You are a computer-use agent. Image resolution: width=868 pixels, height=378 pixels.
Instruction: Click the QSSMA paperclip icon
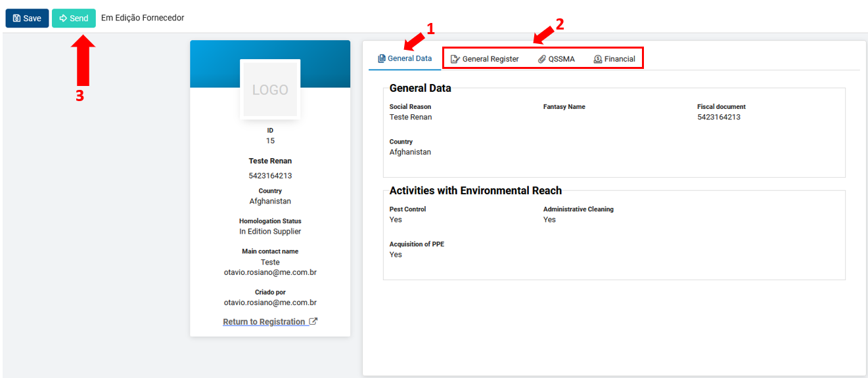coord(542,59)
